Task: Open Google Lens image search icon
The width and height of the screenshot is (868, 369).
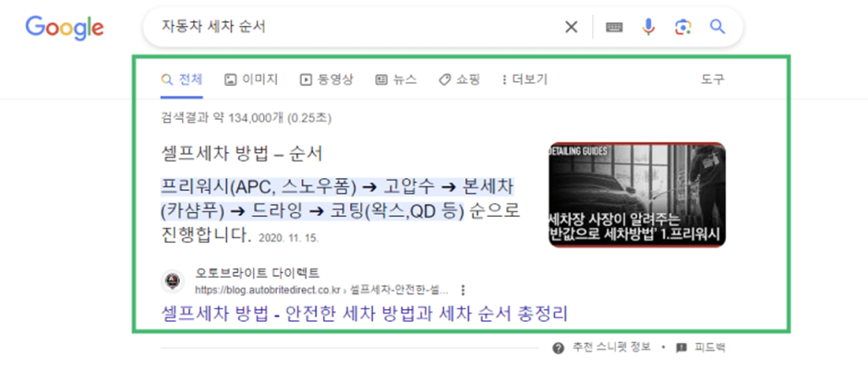Action: pos(682,27)
